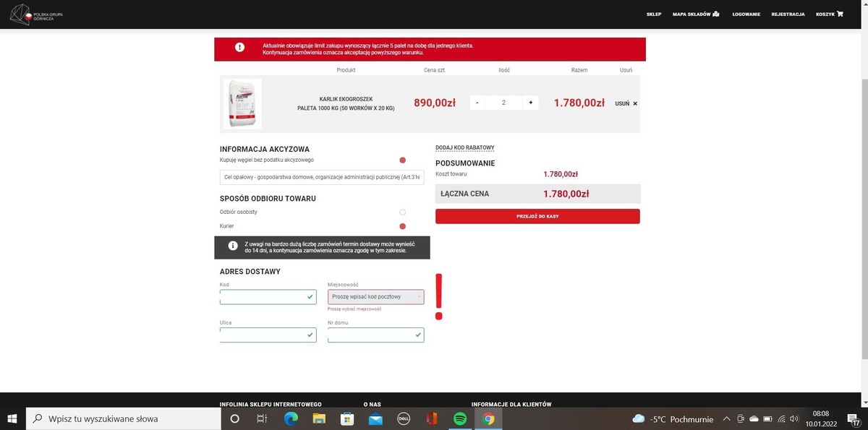This screenshot has height=430, width=868.
Task: Select 'Kurier' delivery option
Action: tap(402, 226)
